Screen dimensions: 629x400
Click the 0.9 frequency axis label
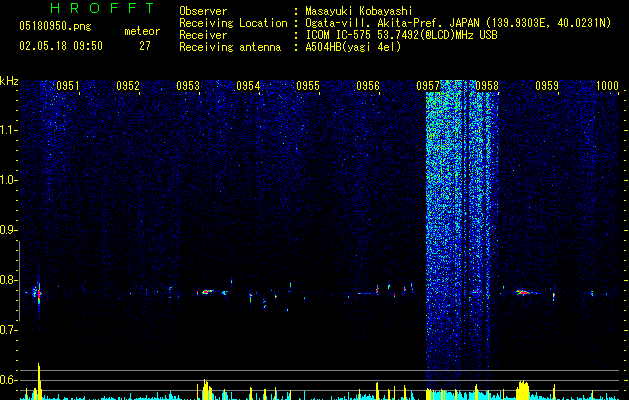click(x=8, y=230)
